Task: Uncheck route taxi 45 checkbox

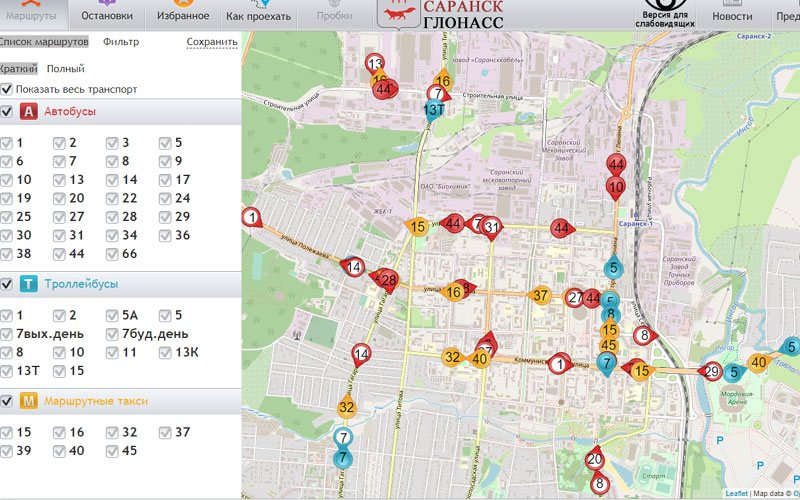Action: tap(112, 450)
